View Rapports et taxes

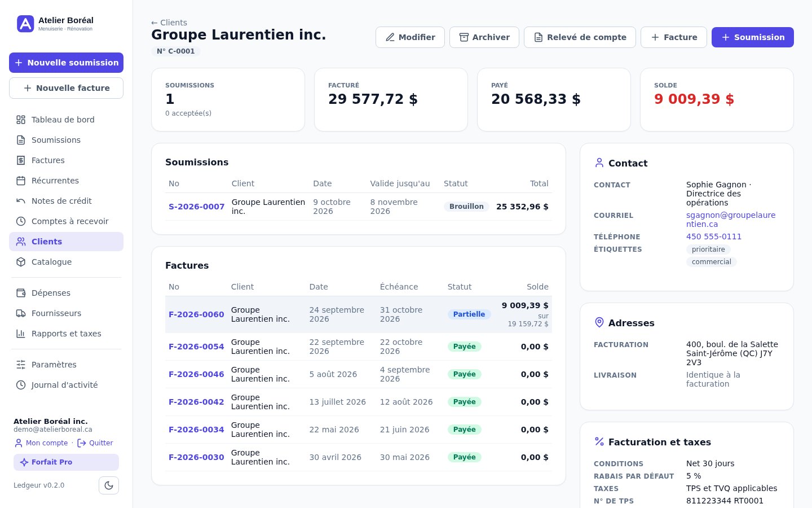pos(66,334)
